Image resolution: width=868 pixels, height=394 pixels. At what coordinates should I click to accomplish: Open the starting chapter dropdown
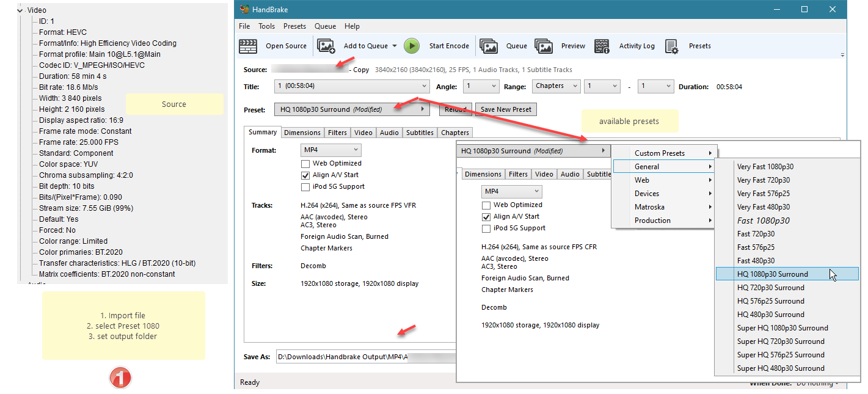pyautogui.click(x=602, y=86)
